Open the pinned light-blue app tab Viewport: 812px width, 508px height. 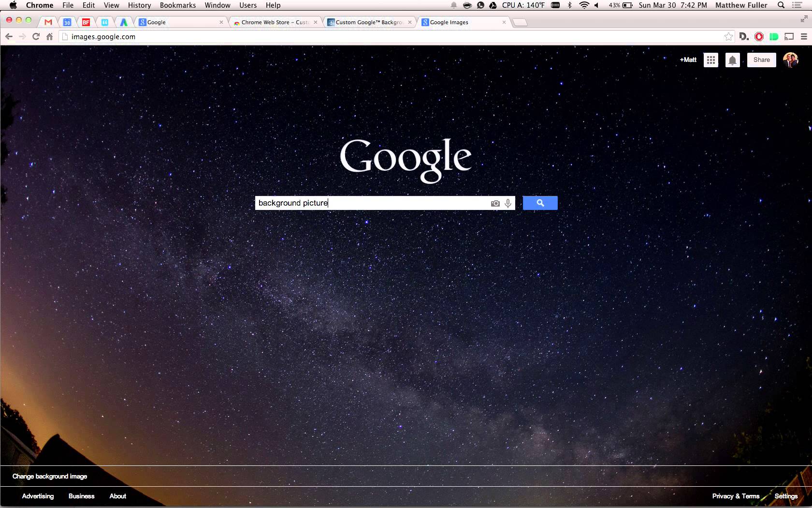click(x=105, y=22)
